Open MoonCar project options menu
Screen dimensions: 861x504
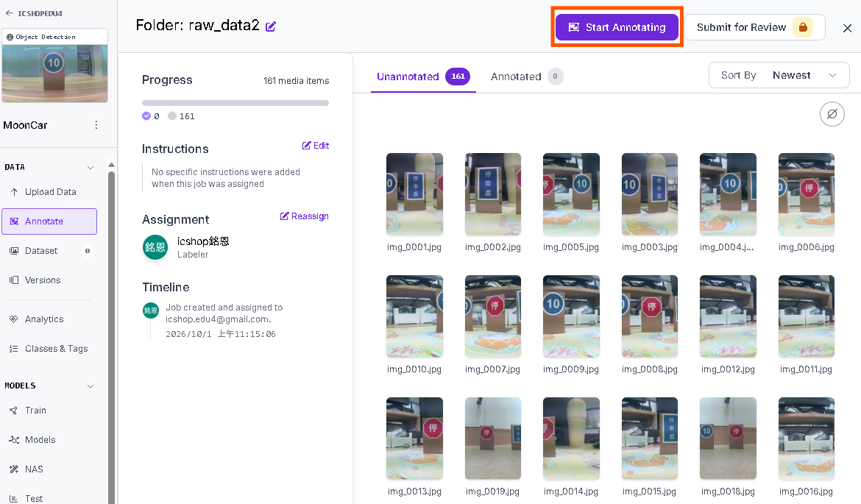pyautogui.click(x=96, y=125)
